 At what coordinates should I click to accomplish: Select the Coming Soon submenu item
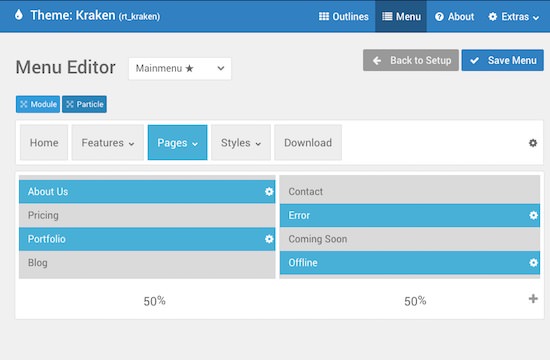click(x=410, y=239)
